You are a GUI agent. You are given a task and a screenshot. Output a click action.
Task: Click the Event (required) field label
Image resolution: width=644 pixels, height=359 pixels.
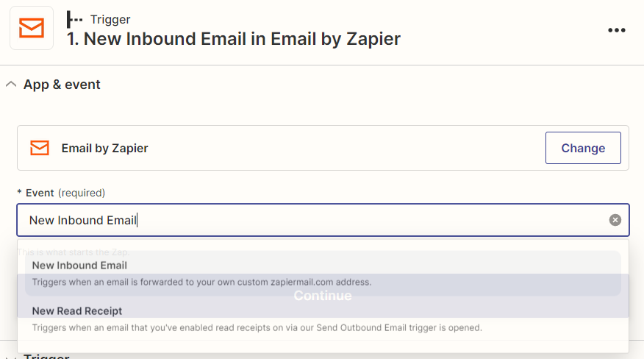pyautogui.click(x=62, y=193)
